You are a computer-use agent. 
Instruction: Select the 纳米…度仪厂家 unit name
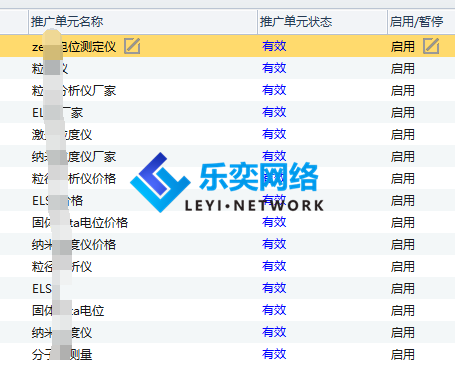click(74, 156)
